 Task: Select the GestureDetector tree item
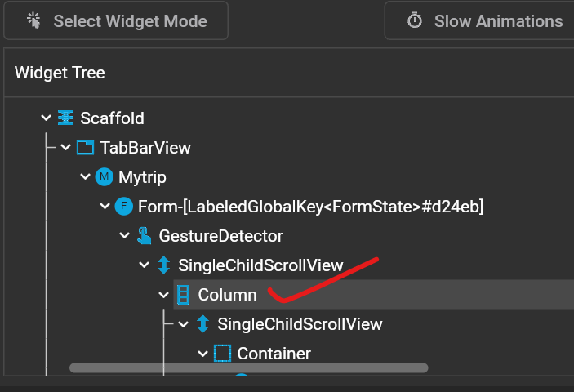220,236
